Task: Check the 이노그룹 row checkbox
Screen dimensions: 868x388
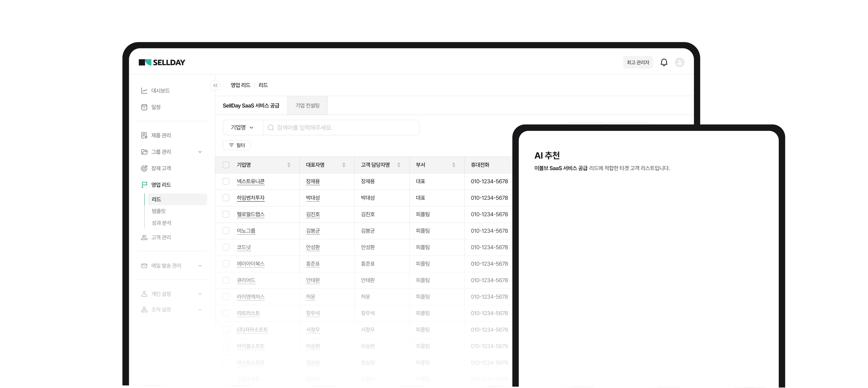Action: click(x=226, y=231)
